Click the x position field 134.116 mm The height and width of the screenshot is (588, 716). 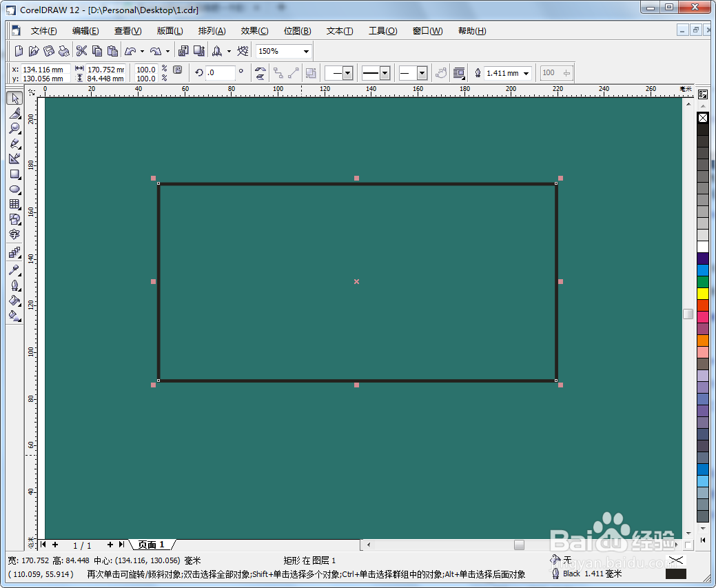point(45,70)
